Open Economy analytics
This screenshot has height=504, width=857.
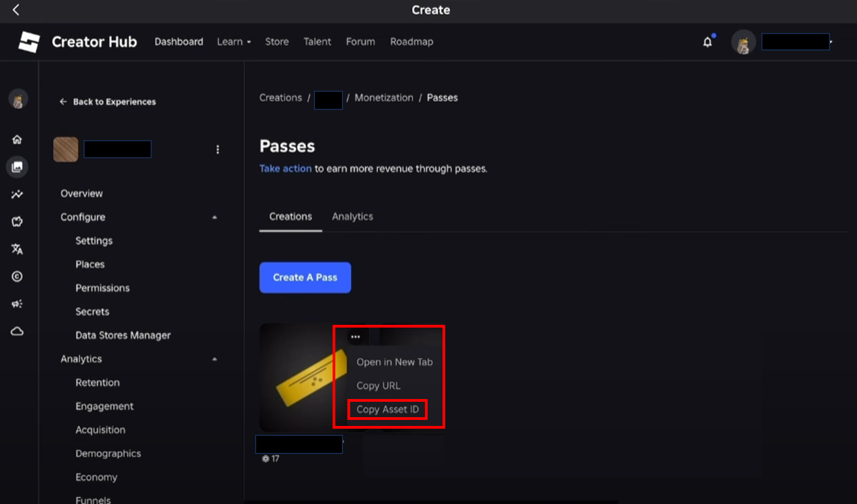[96, 477]
